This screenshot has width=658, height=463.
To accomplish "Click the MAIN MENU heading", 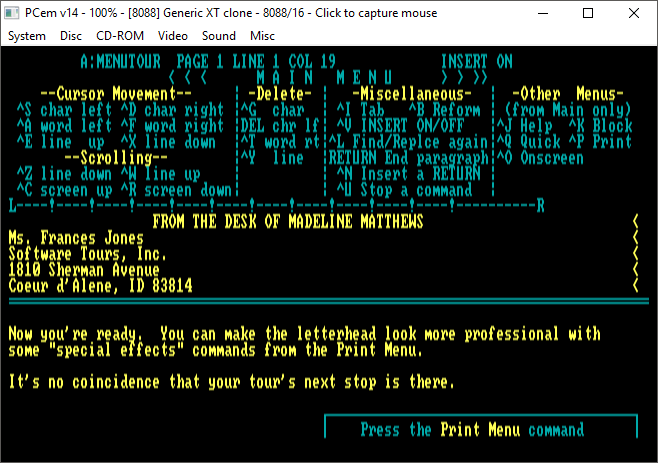I will click(x=324, y=78).
